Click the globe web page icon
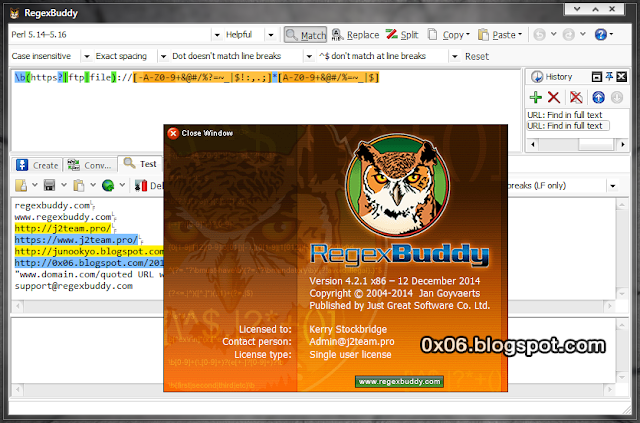Image resolution: width=640 pixels, height=423 pixels. pos(108,185)
